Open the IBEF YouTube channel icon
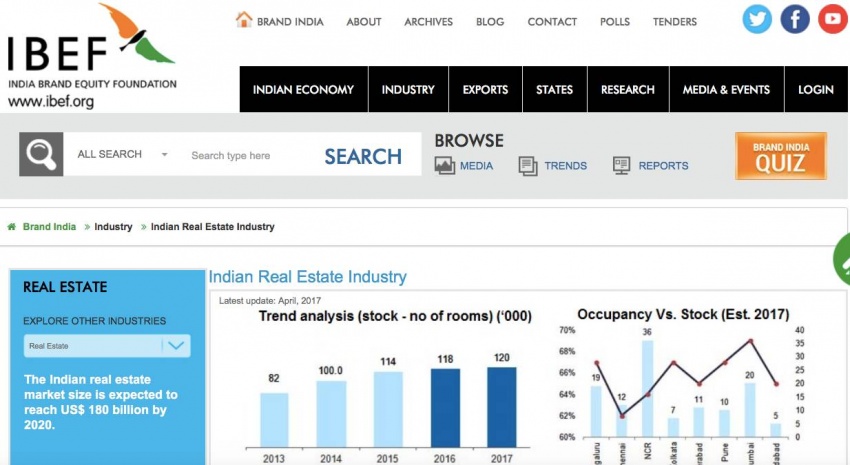850x465 pixels. point(833,19)
